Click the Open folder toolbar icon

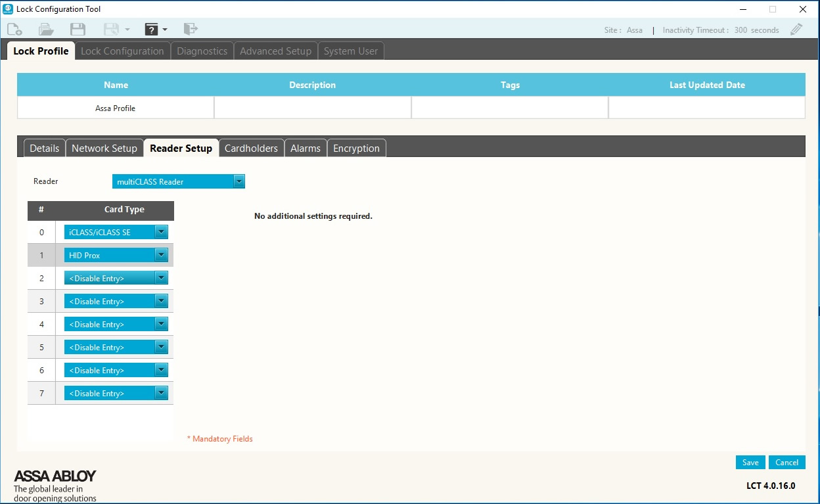46,29
